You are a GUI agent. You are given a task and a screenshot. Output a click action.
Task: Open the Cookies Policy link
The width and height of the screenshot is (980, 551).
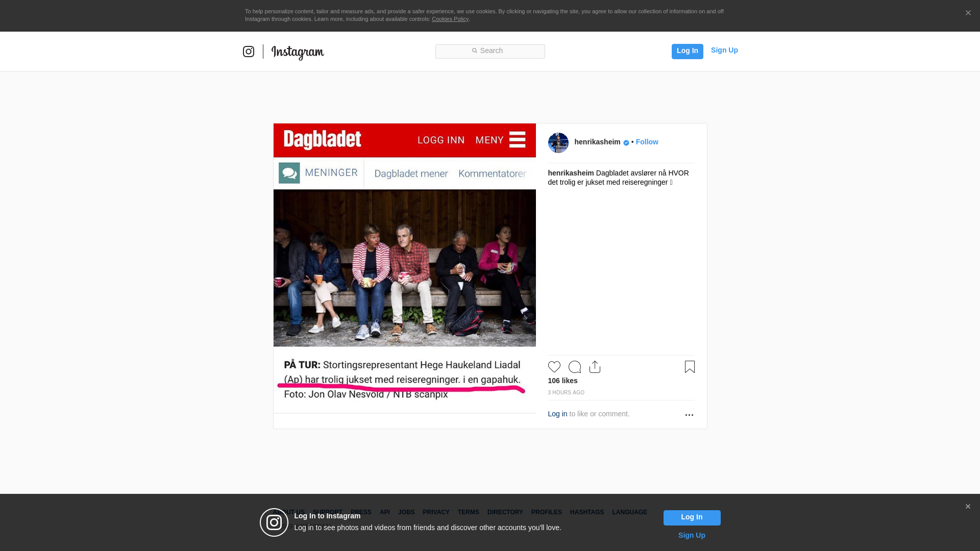450,19
